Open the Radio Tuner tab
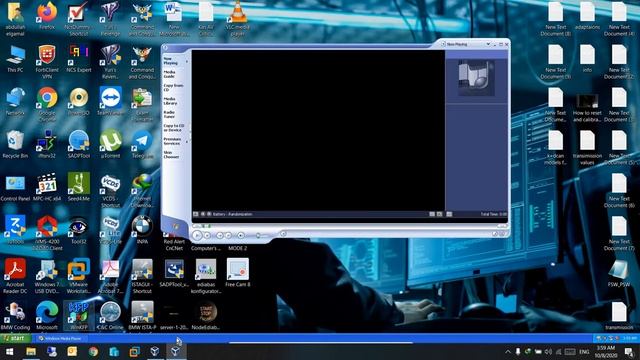640x360 pixels. click(x=169, y=114)
